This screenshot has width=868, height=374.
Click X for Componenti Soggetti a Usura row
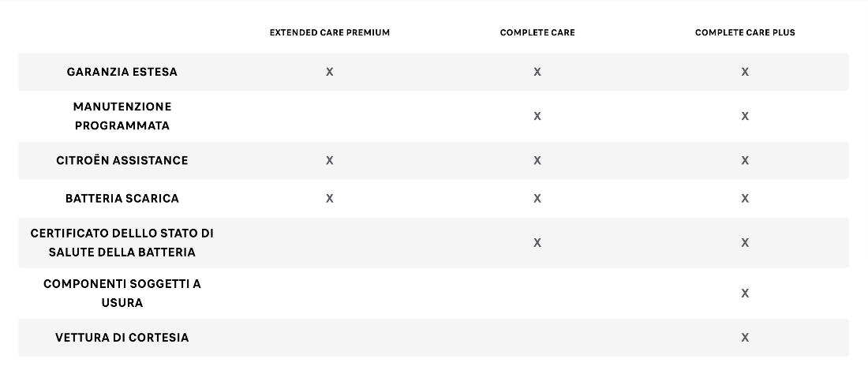click(x=745, y=294)
